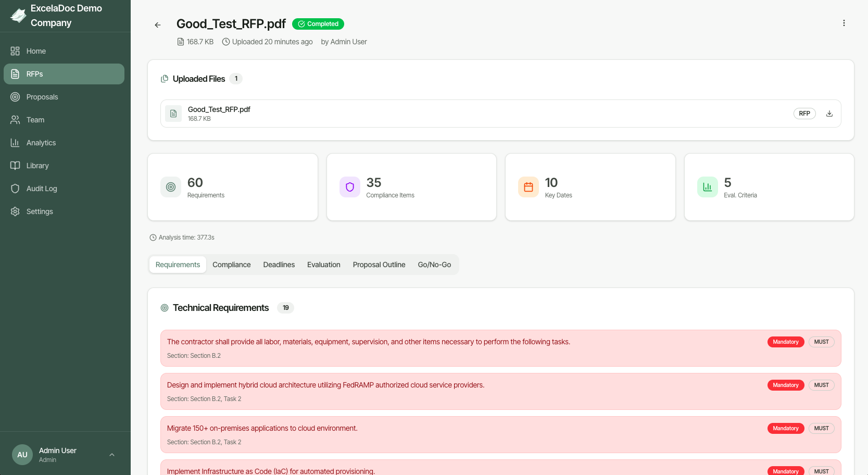This screenshot has width=868, height=475.
Task: Click the Uploaded Files copy icon
Action: [165, 79]
